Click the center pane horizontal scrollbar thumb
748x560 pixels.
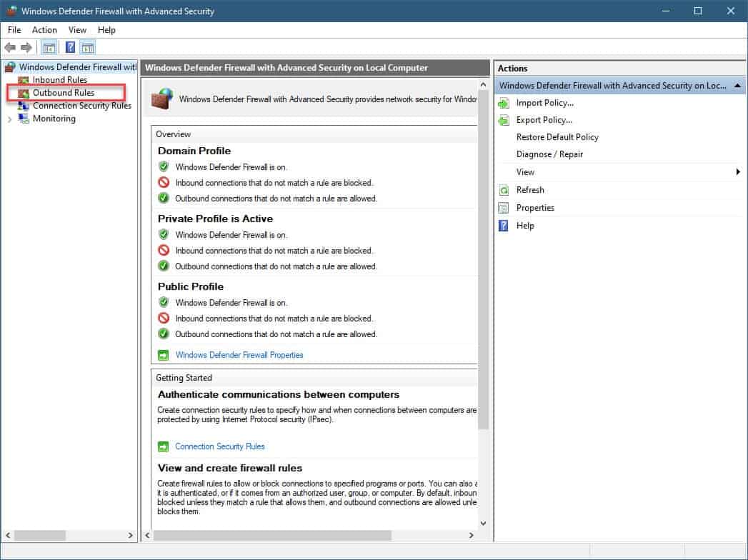click(272, 536)
